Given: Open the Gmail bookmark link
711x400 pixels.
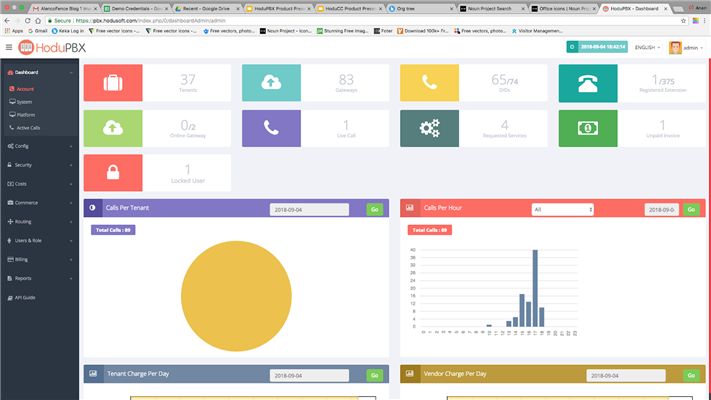Looking at the screenshot, I should [x=38, y=31].
